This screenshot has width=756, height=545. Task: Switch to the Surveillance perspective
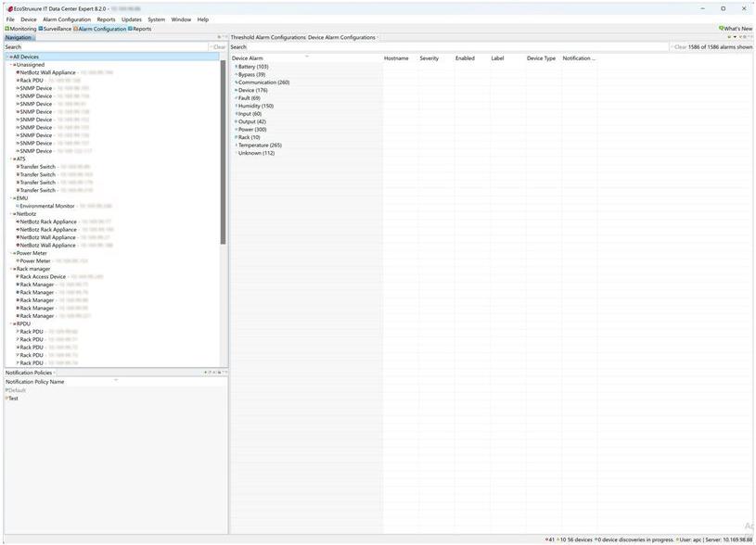(x=61, y=29)
